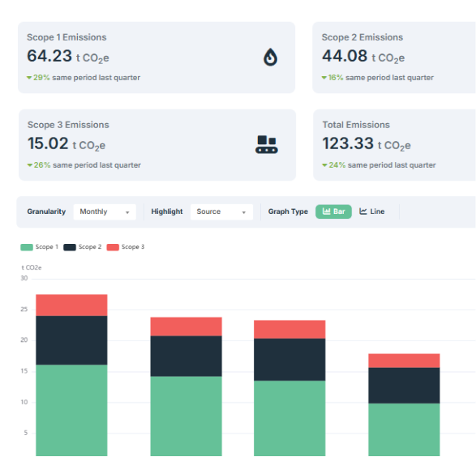Click the Scope 2 Emissions card title
Viewport: 476px width, 457px height.
(x=362, y=37)
